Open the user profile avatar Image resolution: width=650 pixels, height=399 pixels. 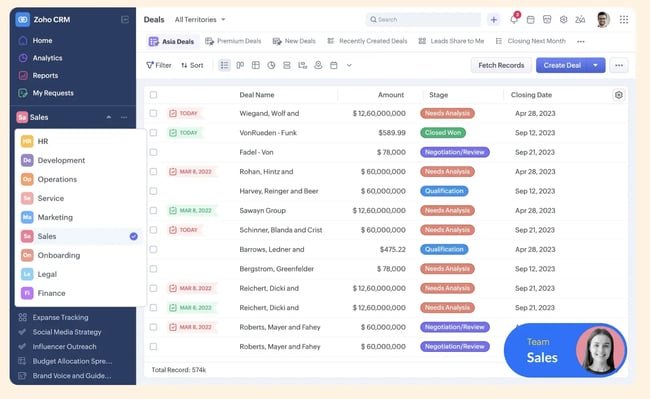click(603, 19)
